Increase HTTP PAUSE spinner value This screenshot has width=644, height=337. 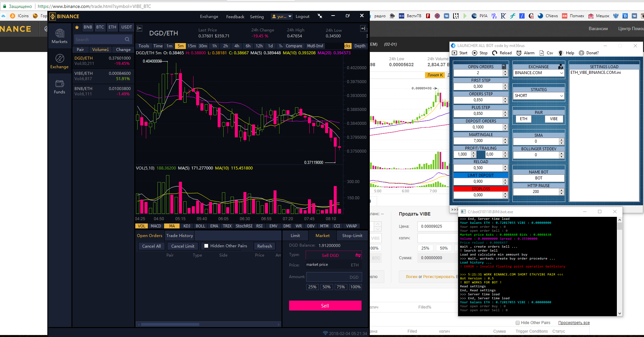(x=561, y=190)
